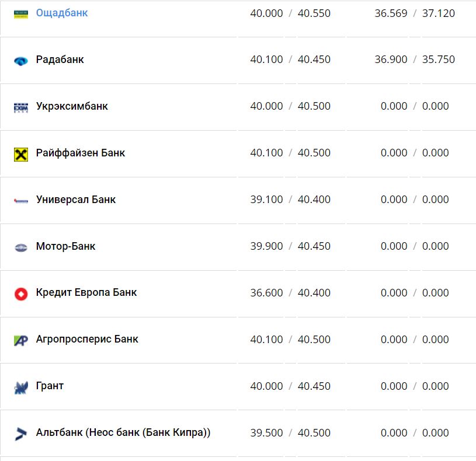Open the Ощадбанк link
Screen dimensions: 476x461
pyautogui.click(x=62, y=13)
